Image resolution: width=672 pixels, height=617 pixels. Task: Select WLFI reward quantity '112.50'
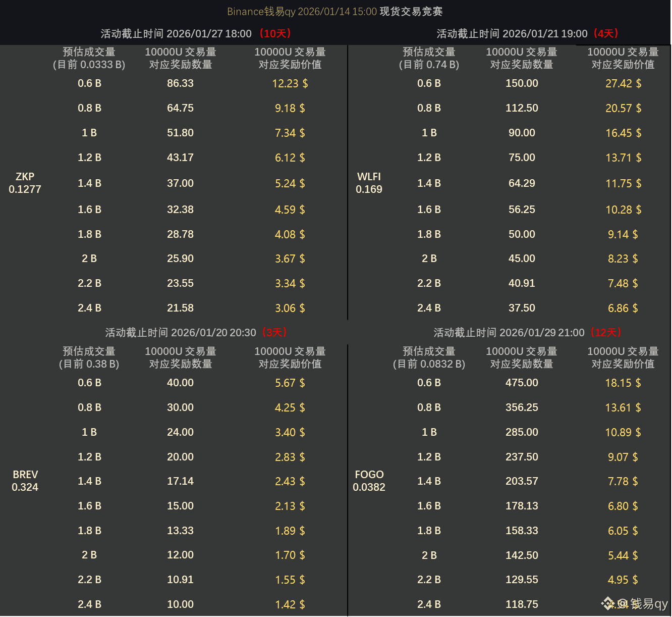pos(522,108)
